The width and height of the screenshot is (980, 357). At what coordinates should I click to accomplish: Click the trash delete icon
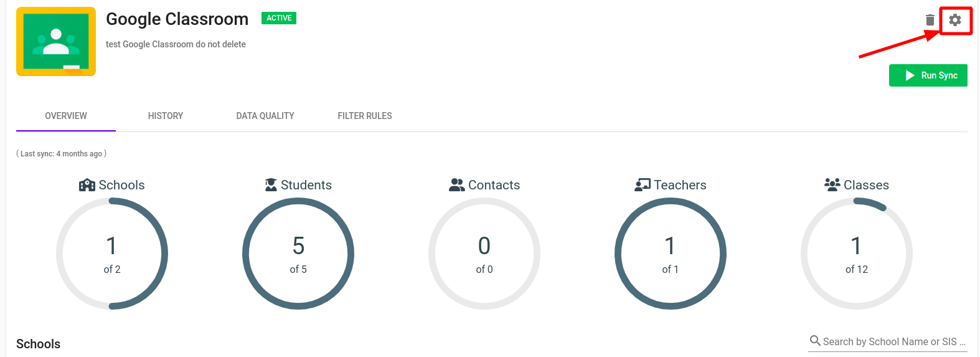click(930, 20)
